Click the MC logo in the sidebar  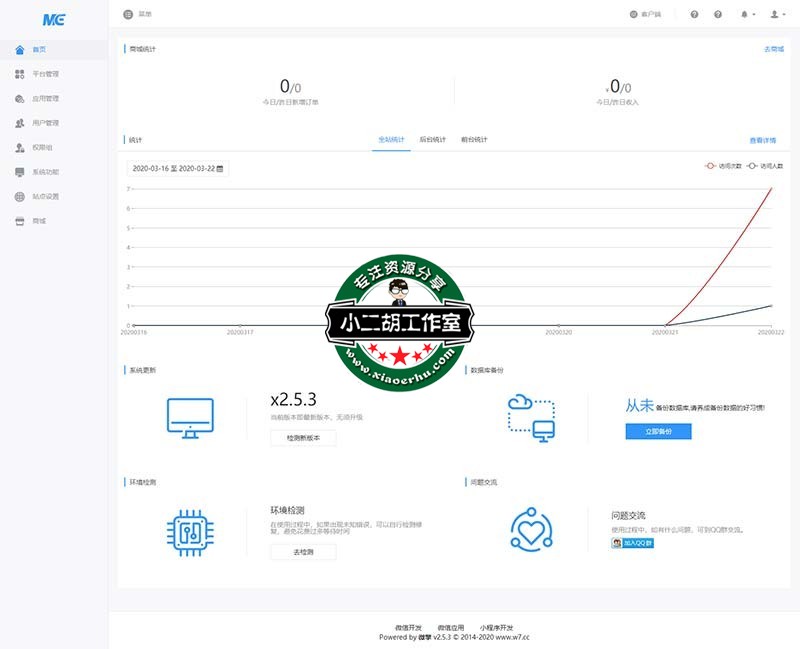pos(53,19)
